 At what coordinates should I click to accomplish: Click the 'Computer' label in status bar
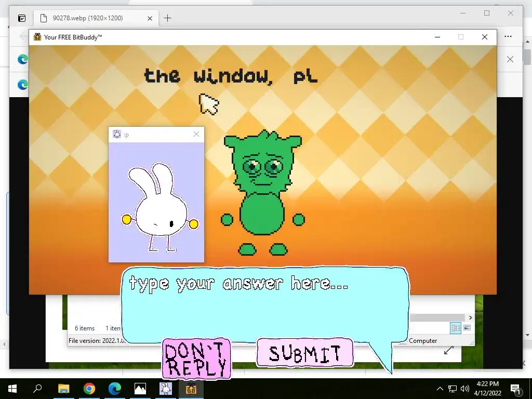pyautogui.click(x=423, y=341)
